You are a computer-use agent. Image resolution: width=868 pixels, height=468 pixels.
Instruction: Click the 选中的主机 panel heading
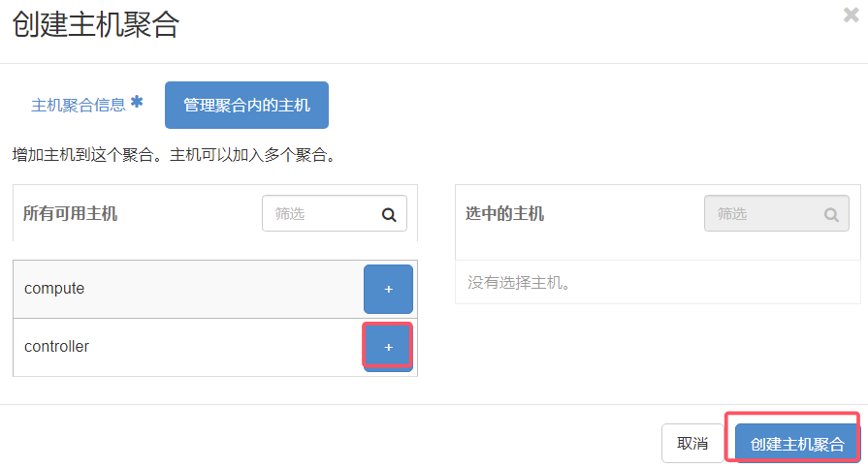[505, 213]
